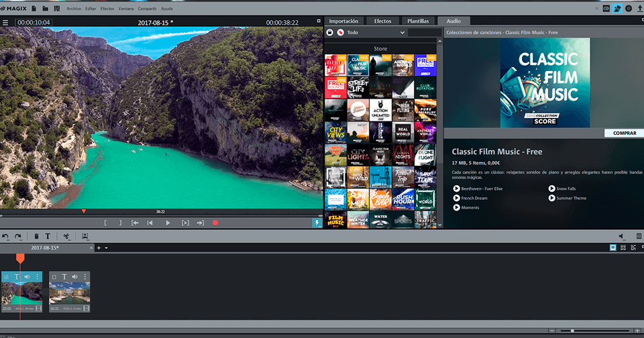
Task: Open the Efectos menu in the menu bar
Action: pos(107,9)
